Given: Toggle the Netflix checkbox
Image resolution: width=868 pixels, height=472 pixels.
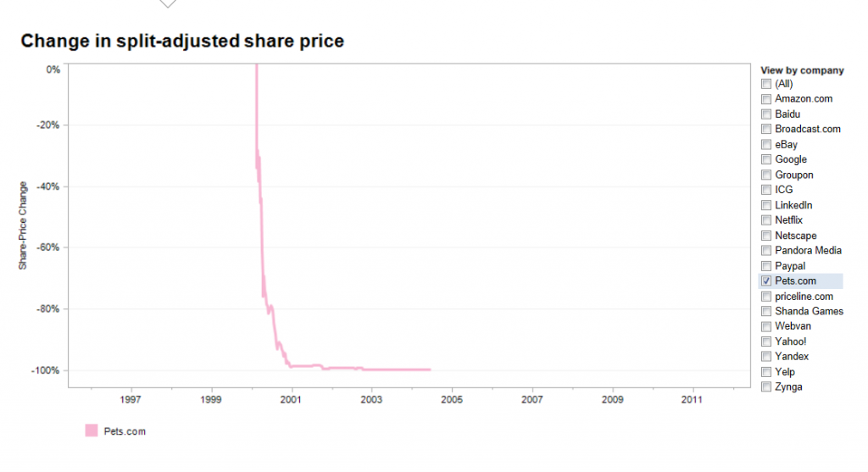Looking at the screenshot, I should tap(766, 220).
